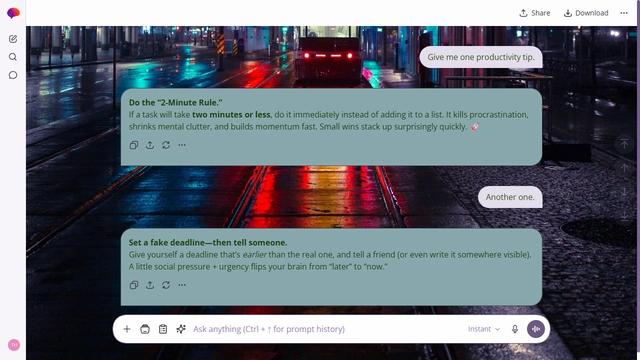The width and height of the screenshot is (640, 360).
Task: Start dictation with the microphone icon
Action: pos(515,329)
